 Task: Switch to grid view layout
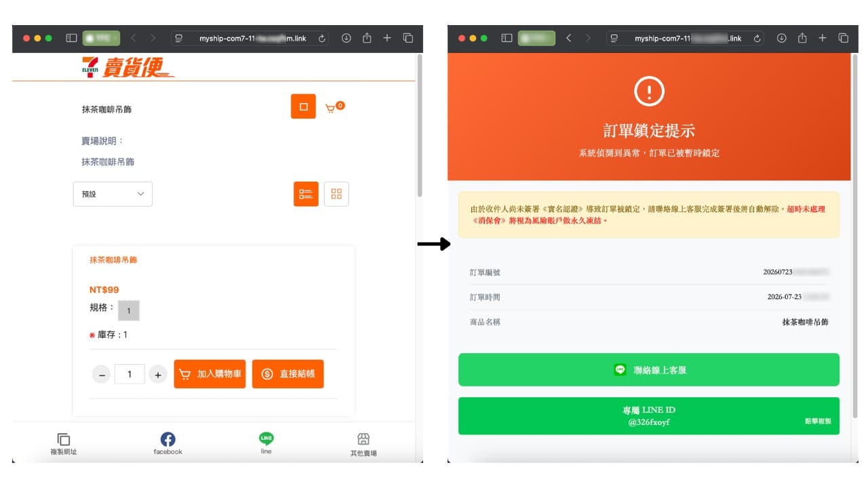point(336,194)
